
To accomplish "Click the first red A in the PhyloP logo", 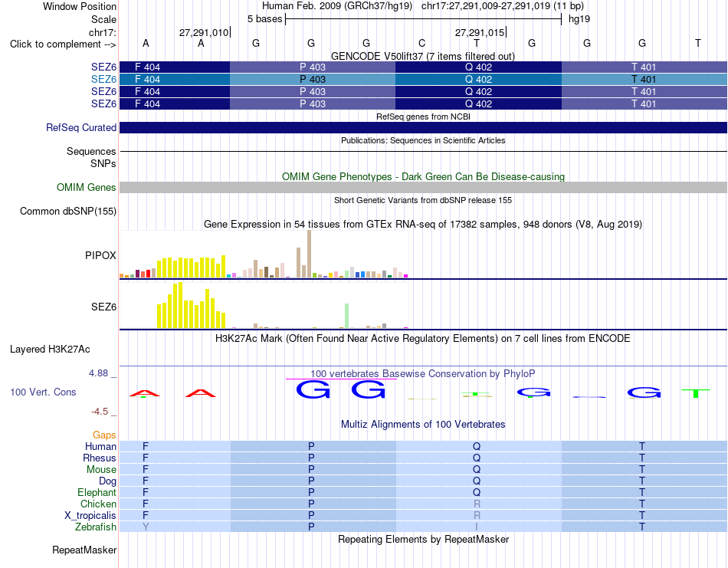I will click(145, 394).
